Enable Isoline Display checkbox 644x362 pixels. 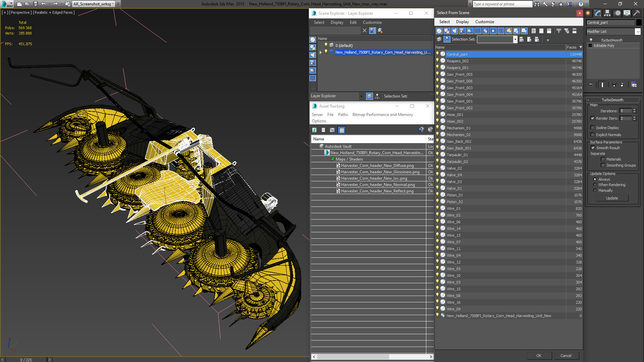[x=592, y=128]
